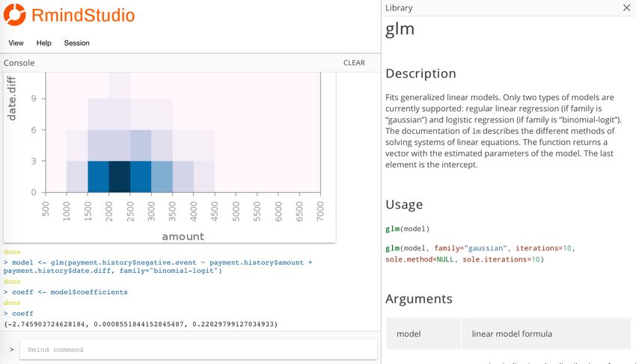Click the Library panel heading
The image size is (636, 364).
tap(399, 7)
